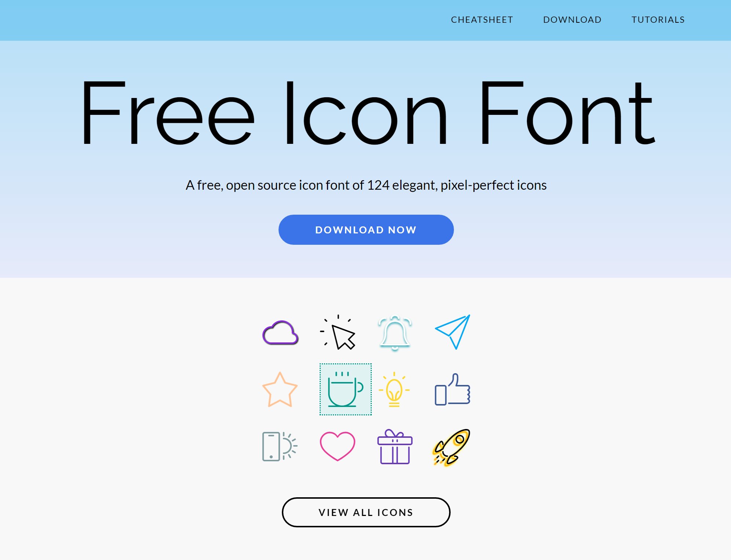Image resolution: width=731 pixels, height=560 pixels.
Task: Click the DOWNLOAD NOW button
Action: pyautogui.click(x=366, y=229)
